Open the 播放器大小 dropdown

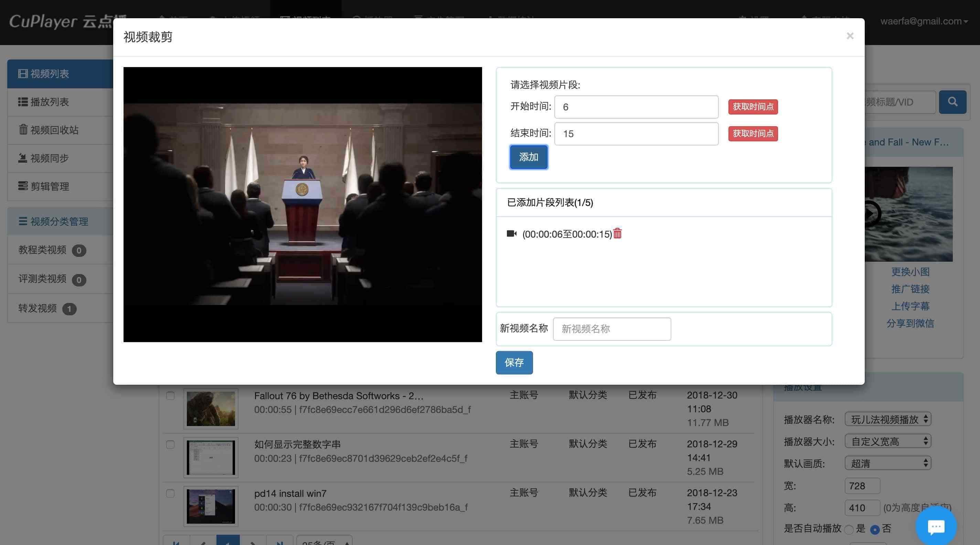tap(887, 441)
